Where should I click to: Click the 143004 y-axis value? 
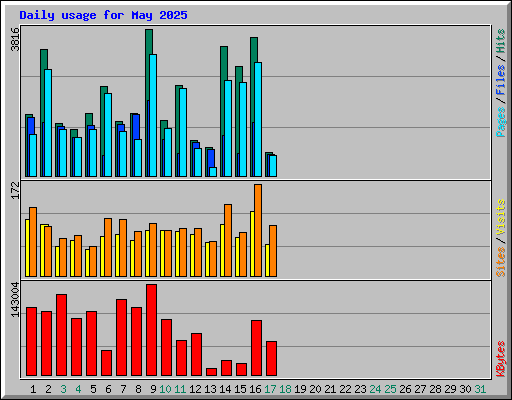[x=15, y=299]
